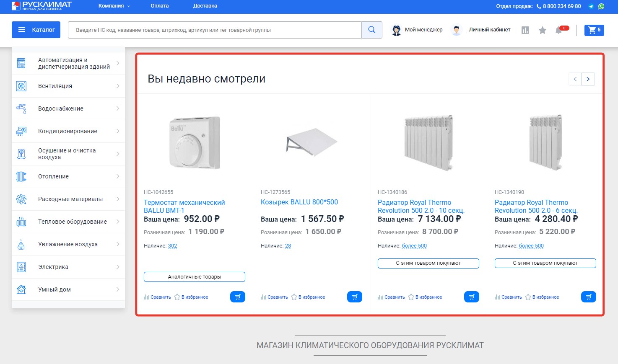Image resolution: width=618 pixels, height=364 pixels.
Task: Open the Каталог menu button
Action: pos(36,30)
